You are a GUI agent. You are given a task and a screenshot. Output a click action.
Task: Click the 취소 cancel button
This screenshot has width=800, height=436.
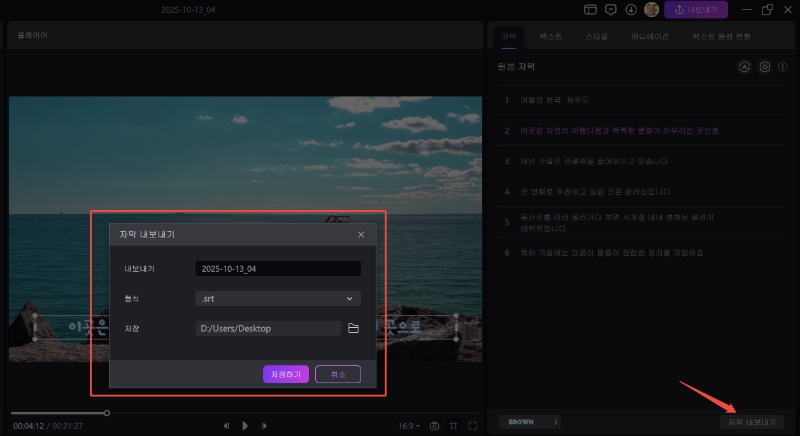(x=338, y=374)
